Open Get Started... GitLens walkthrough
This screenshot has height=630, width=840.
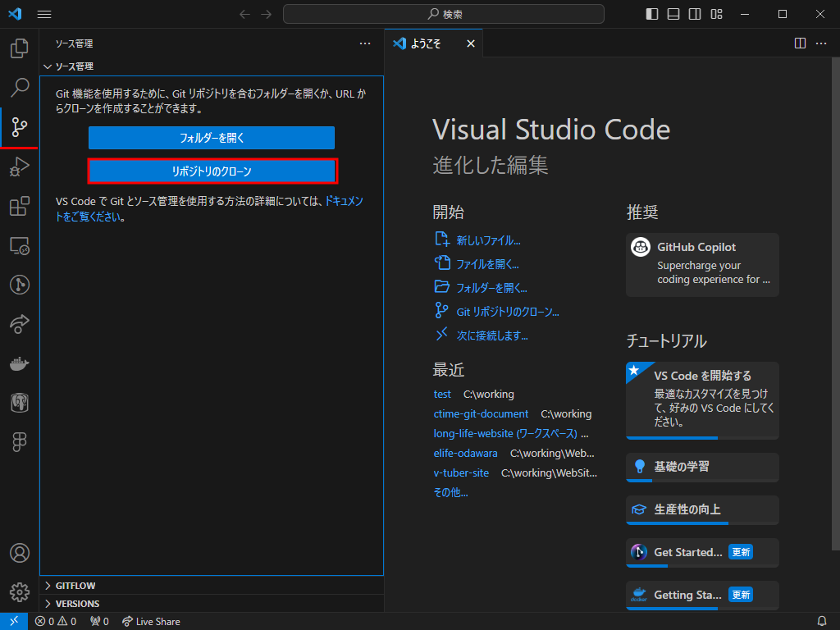click(x=702, y=552)
